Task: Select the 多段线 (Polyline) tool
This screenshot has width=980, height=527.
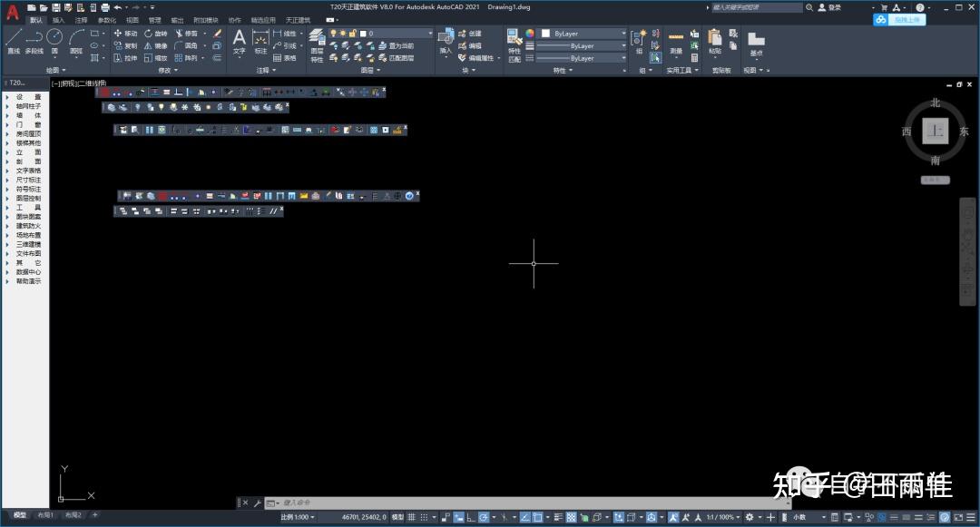Action: click(34, 41)
